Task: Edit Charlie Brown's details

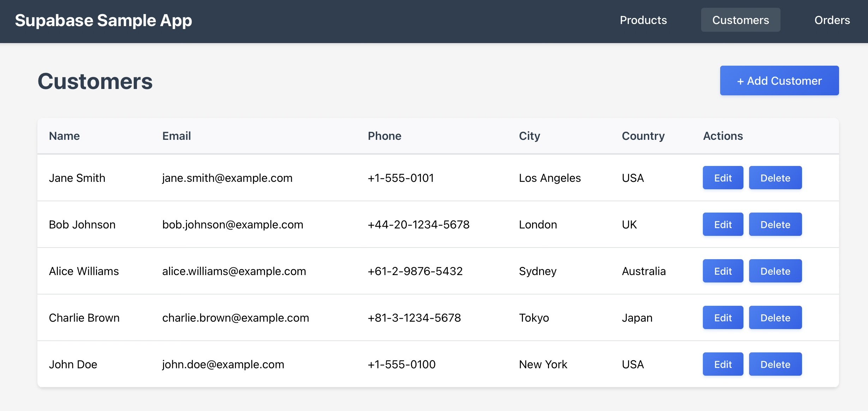Action: (723, 318)
